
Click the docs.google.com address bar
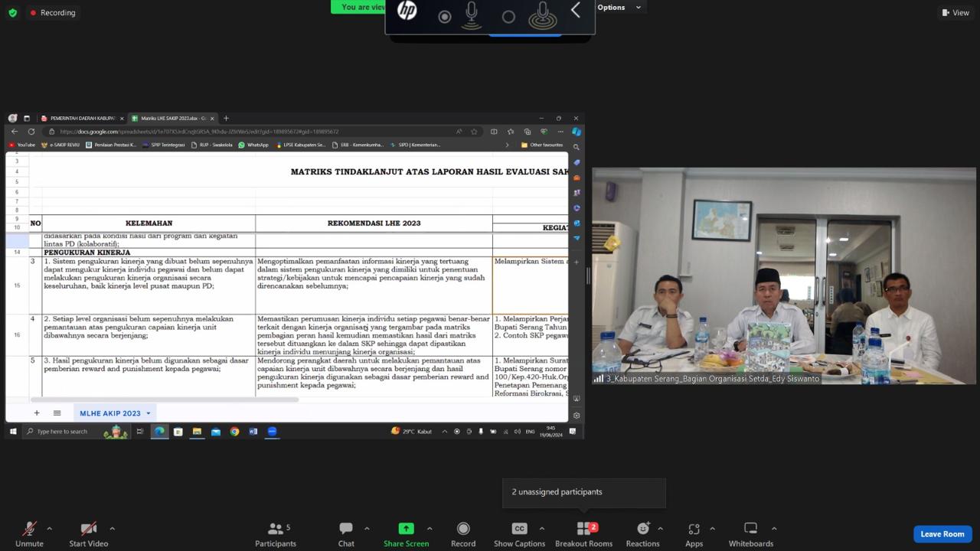click(x=253, y=132)
